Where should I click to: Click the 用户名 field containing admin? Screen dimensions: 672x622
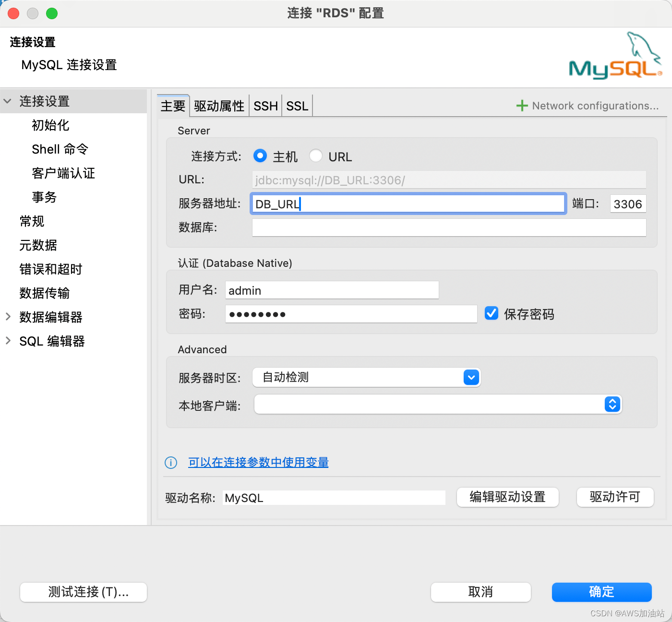tap(332, 290)
